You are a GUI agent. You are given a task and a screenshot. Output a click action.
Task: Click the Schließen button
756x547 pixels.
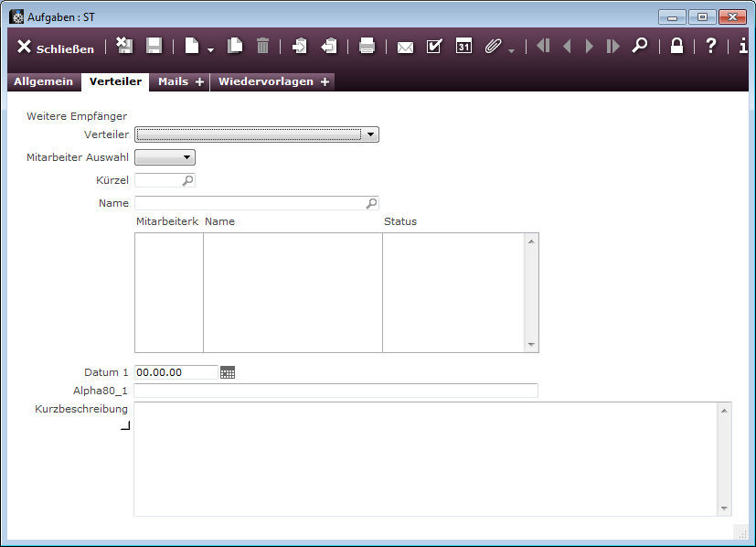56,48
